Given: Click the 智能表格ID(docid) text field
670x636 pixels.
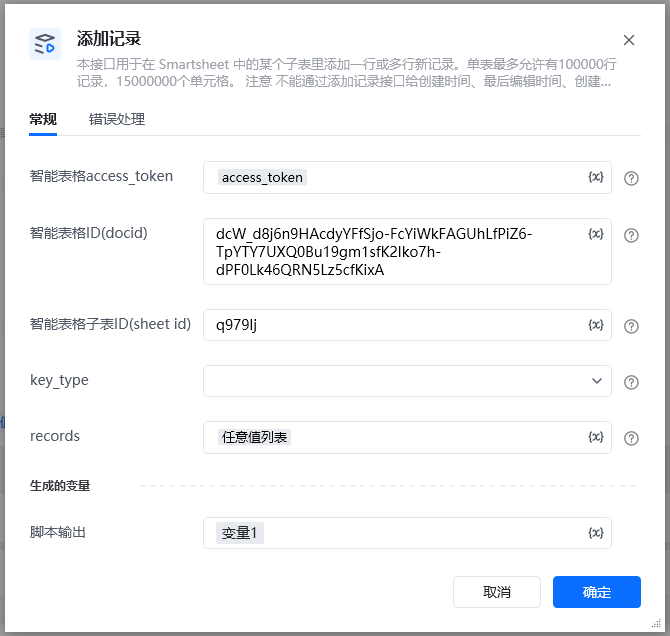Looking at the screenshot, I should pyautogui.click(x=407, y=252).
